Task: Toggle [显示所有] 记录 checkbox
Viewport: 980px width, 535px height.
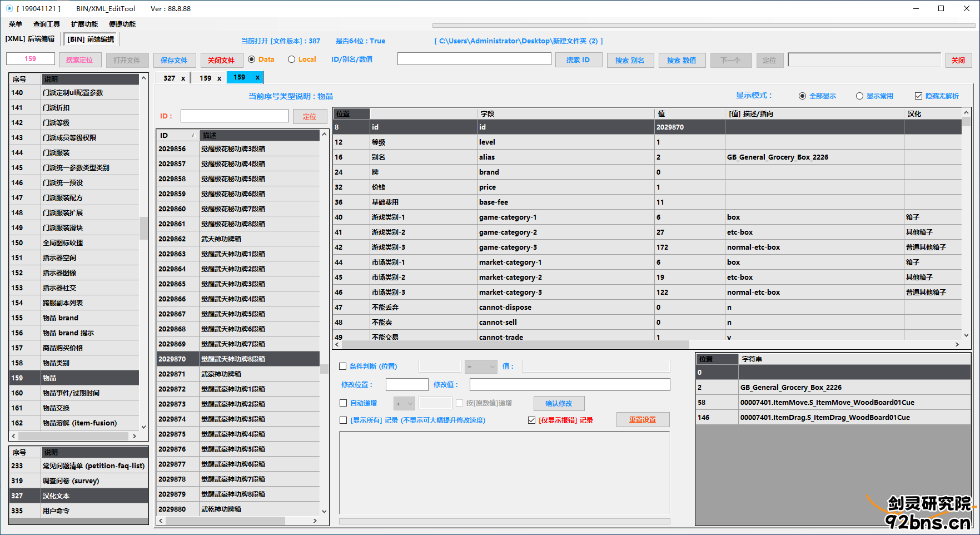Action: click(343, 420)
